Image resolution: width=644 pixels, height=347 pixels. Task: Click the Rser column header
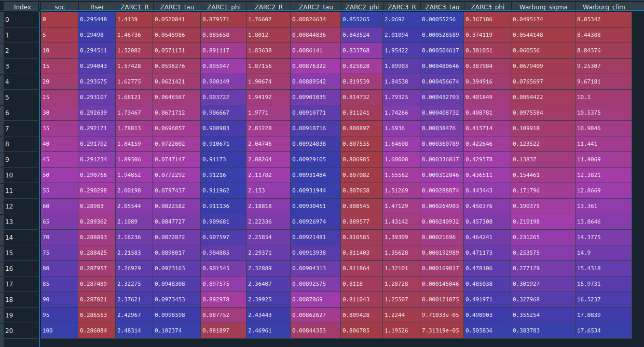(97, 7)
